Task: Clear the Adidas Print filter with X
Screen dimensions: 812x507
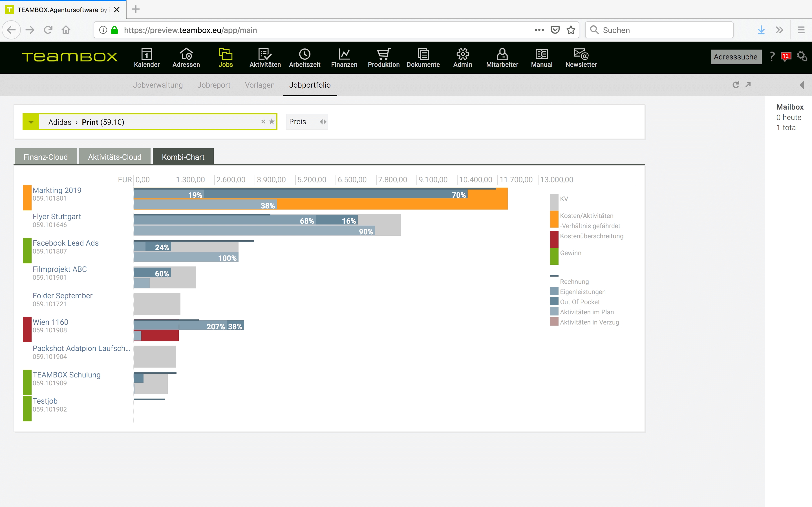Action: 263,122
